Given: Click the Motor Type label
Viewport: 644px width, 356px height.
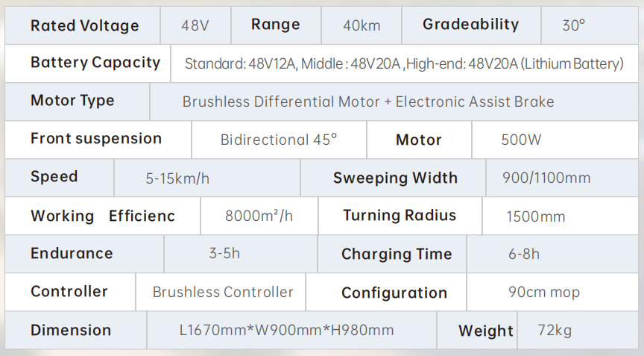Looking at the screenshot, I should (x=72, y=101).
